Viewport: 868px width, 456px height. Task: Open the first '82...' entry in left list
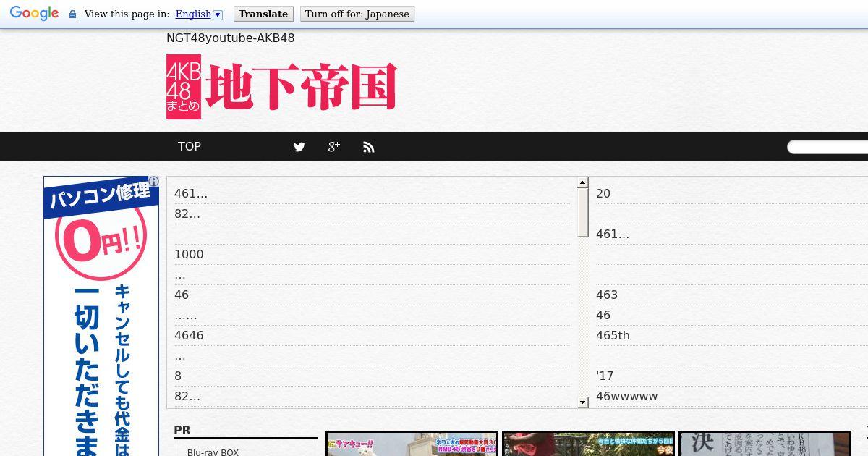coord(187,214)
